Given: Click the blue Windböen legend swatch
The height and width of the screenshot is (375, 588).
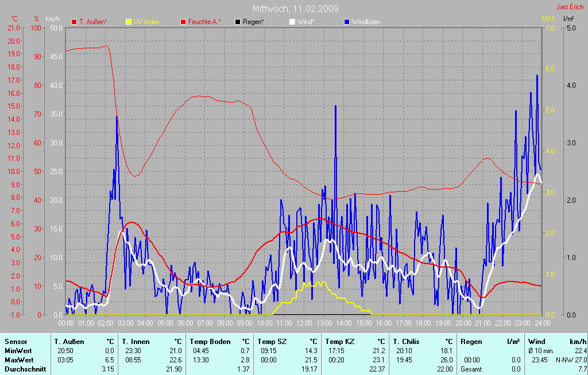Looking at the screenshot, I should pos(346,22).
